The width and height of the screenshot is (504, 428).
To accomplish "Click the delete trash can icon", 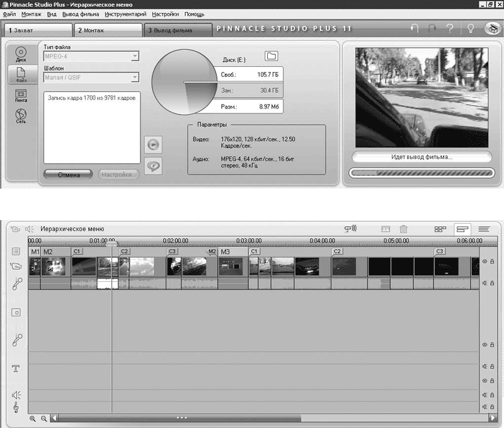I will point(404,229).
